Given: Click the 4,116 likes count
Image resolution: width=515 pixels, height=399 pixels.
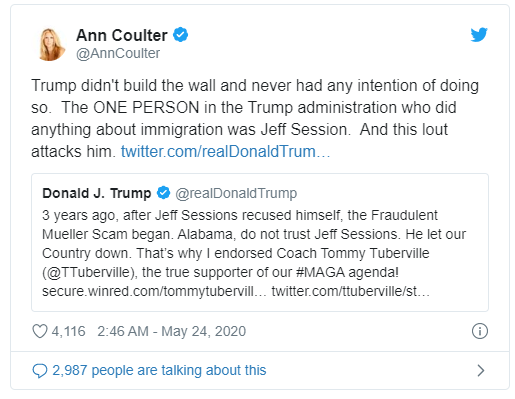Looking at the screenshot, I should point(68,331).
